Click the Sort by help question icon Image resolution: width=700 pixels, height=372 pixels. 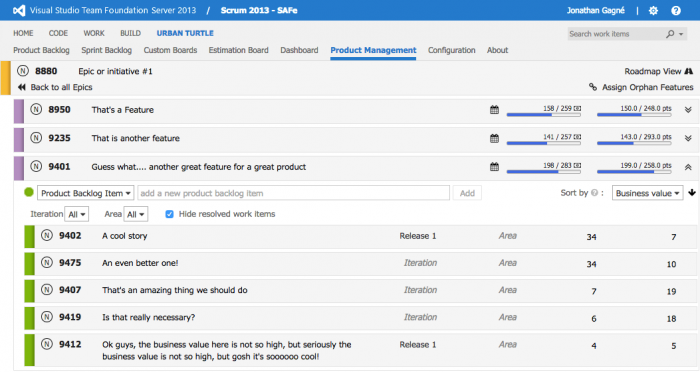click(x=594, y=193)
